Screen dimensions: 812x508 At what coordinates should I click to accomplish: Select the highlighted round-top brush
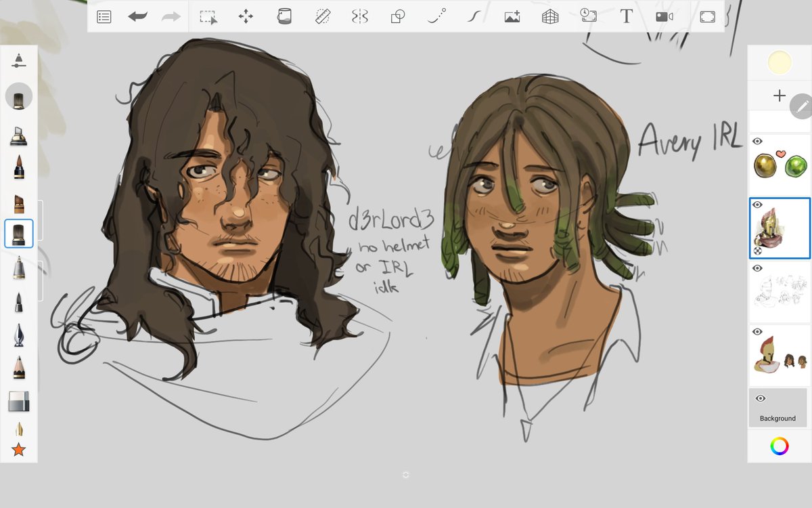point(19,234)
